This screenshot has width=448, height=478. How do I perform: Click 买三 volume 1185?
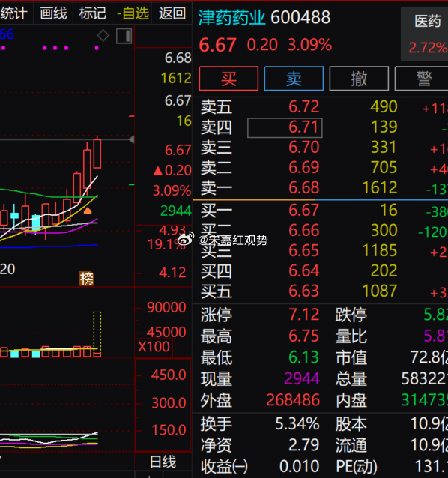coord(380,250)
